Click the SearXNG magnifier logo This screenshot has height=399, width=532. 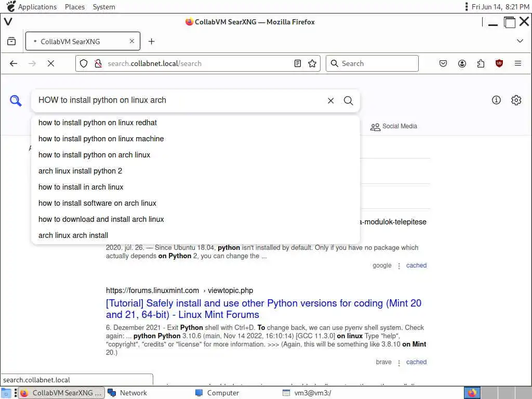pyautogui.click(x=16, y=101)
